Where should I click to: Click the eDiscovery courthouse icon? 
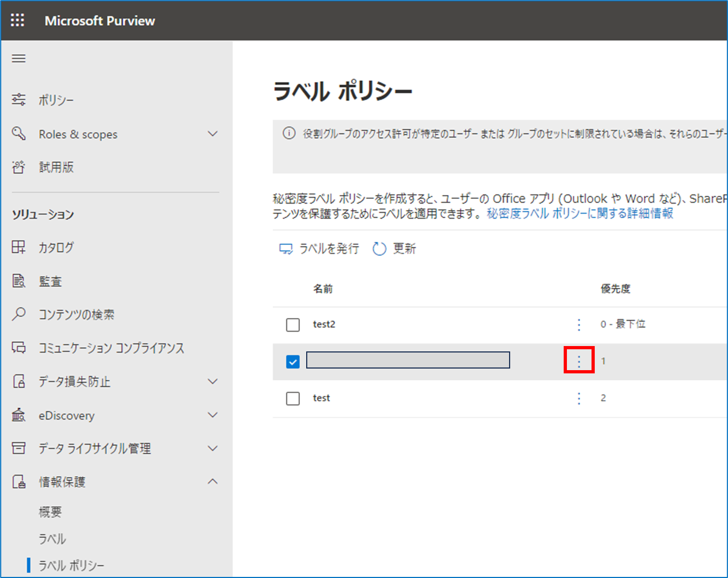pyautogui.click(x=19, y=415)
